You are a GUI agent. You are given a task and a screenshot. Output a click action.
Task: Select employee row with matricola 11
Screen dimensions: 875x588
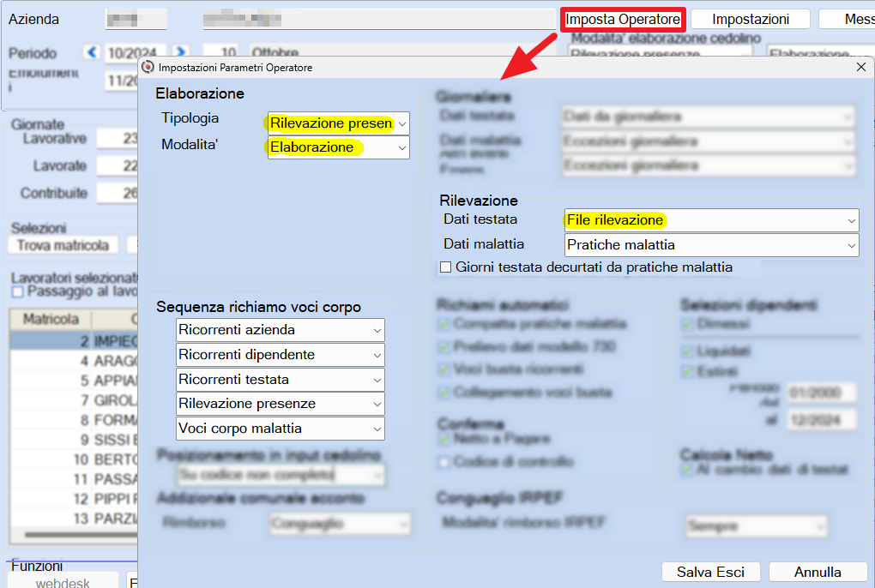74,479
